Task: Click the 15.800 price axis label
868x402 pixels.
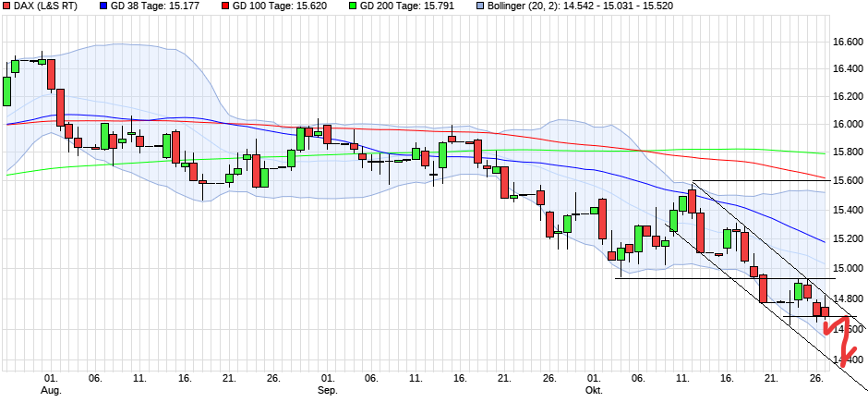Action: [x=847, y=152]
